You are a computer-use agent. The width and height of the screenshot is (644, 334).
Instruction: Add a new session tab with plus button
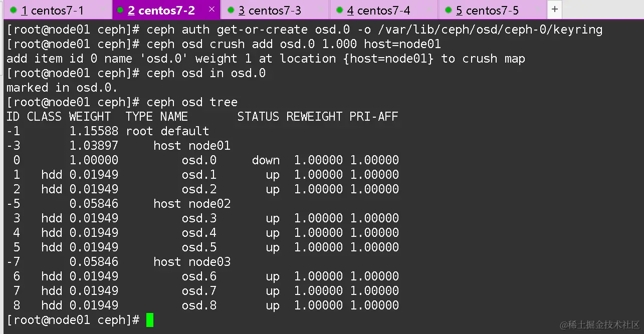tap(554, 10)
